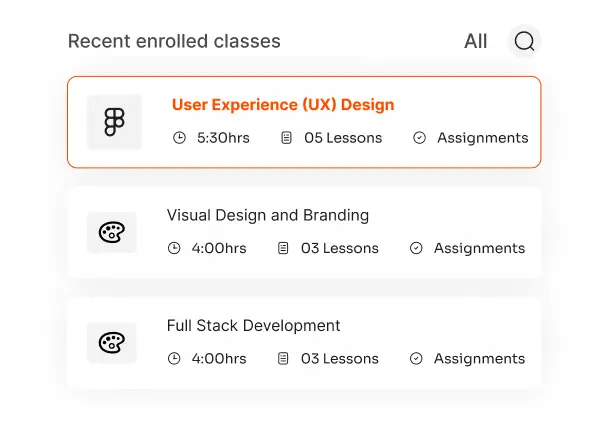Open Visual Design and Branding class

[x=267, y=215]
